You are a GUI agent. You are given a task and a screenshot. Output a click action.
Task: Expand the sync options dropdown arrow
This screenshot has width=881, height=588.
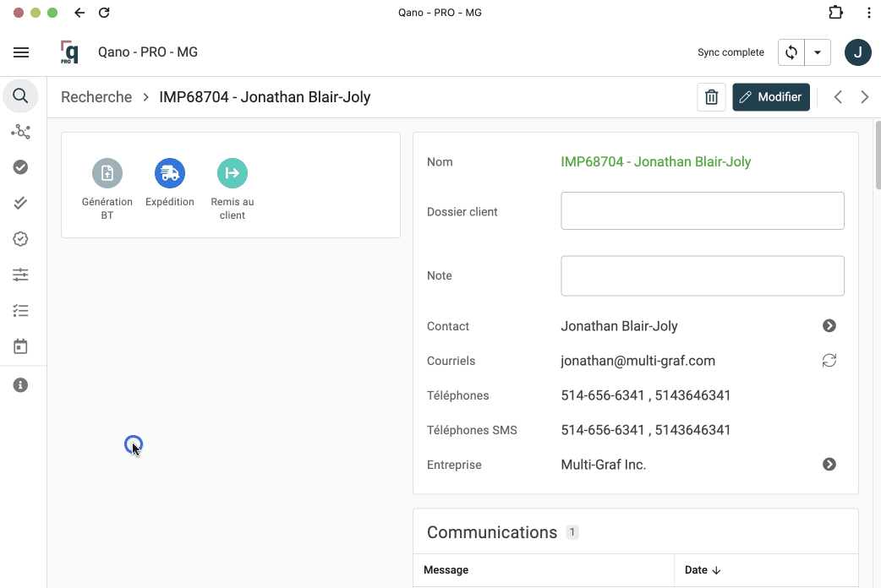(x=818, y=52)
